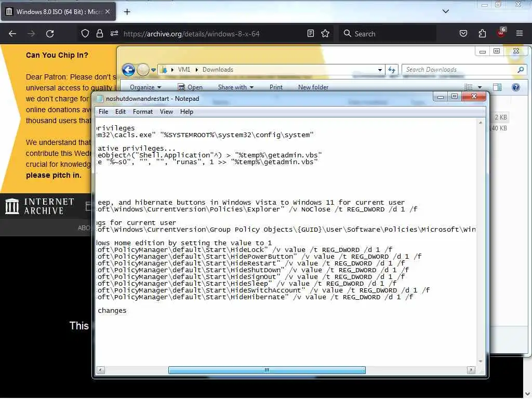Screen dimensions: 532x399
Task: Open Save to Pocket icon
Action: tap(463, 33)
